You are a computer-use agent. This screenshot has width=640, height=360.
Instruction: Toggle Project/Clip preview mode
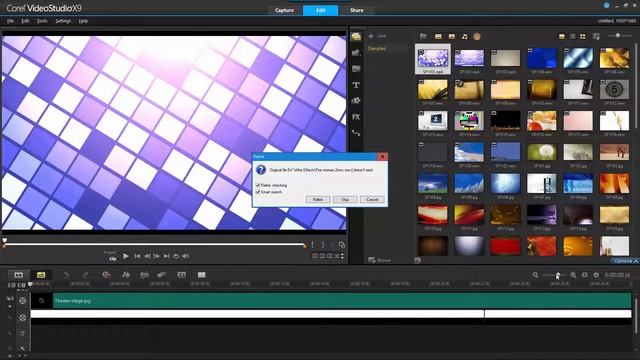tap(111, 256)
